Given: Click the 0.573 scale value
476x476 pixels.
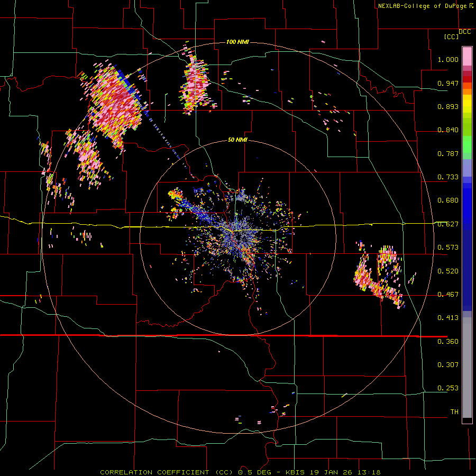Looking at the screenshot, I should click(448, 248).
